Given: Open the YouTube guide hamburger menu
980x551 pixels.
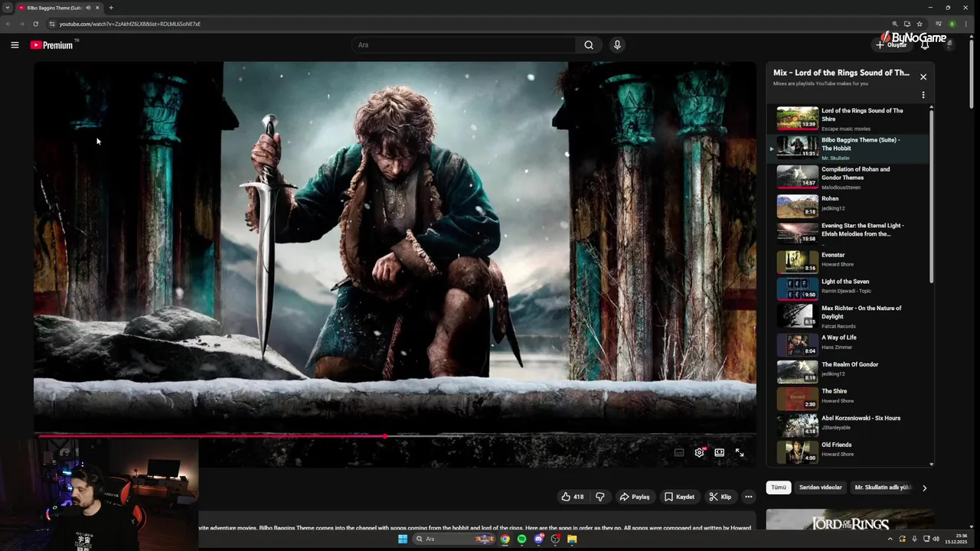Looking at the screenshot, I should 15,45.
